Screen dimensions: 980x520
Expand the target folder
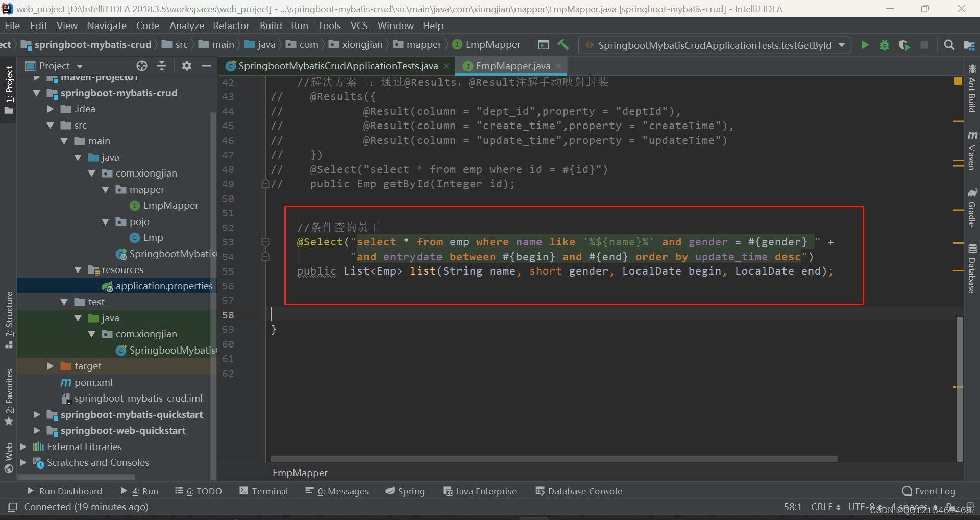[x=51, y=366]
